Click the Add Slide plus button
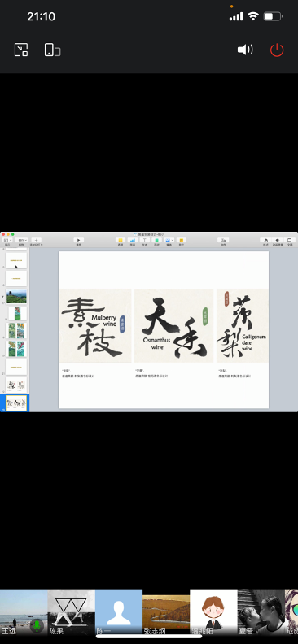The width and height of the screenshot is (298, 644). tap(36, 240)
